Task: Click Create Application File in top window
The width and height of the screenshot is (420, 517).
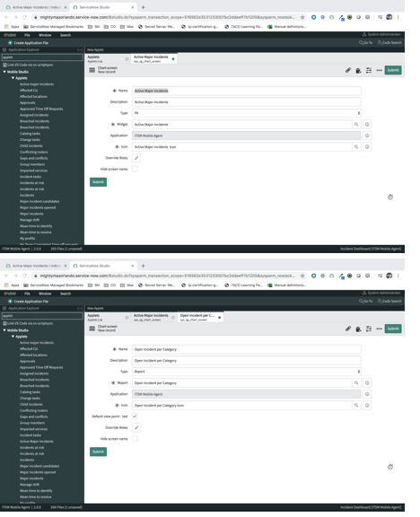Action: (x=29, y=43)
